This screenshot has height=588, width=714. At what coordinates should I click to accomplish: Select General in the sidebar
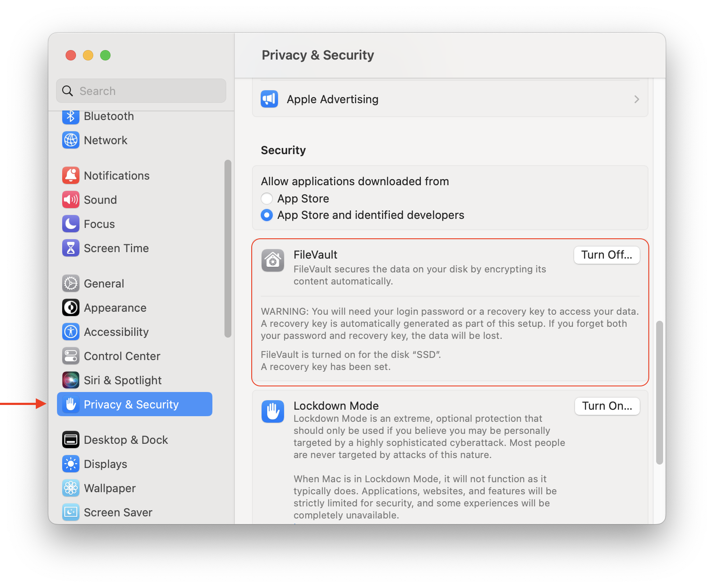[x=135, y=284]
